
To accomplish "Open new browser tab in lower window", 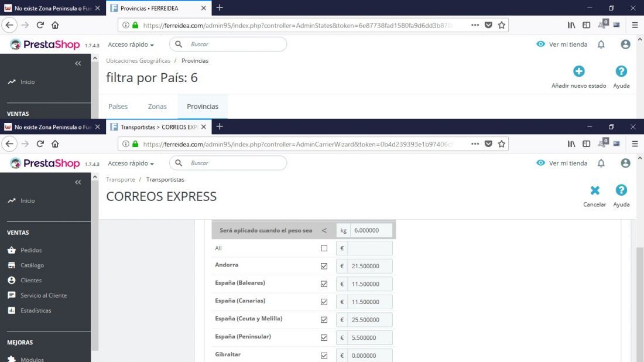I will coord(220,127).
